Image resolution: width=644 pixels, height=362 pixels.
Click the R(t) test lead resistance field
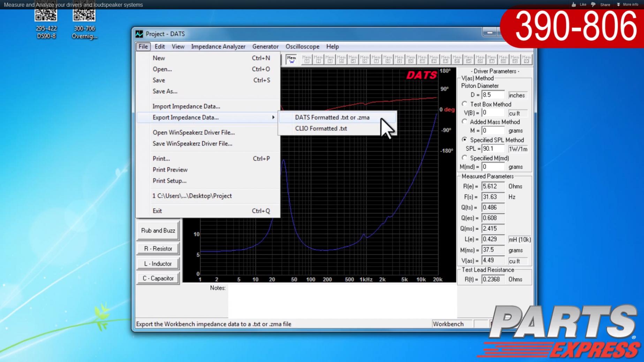click(x=493, y=279)
